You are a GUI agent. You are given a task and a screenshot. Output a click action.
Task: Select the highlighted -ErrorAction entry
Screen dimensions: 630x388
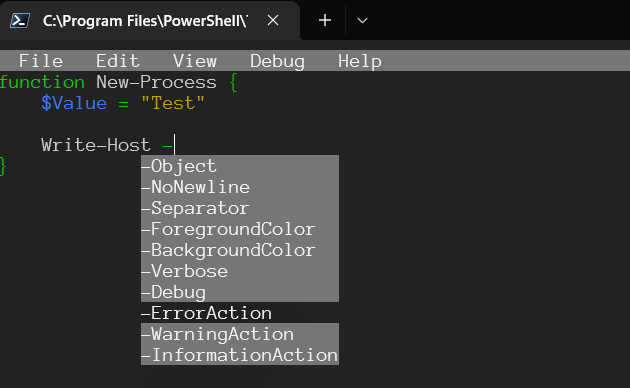point(240,313)
